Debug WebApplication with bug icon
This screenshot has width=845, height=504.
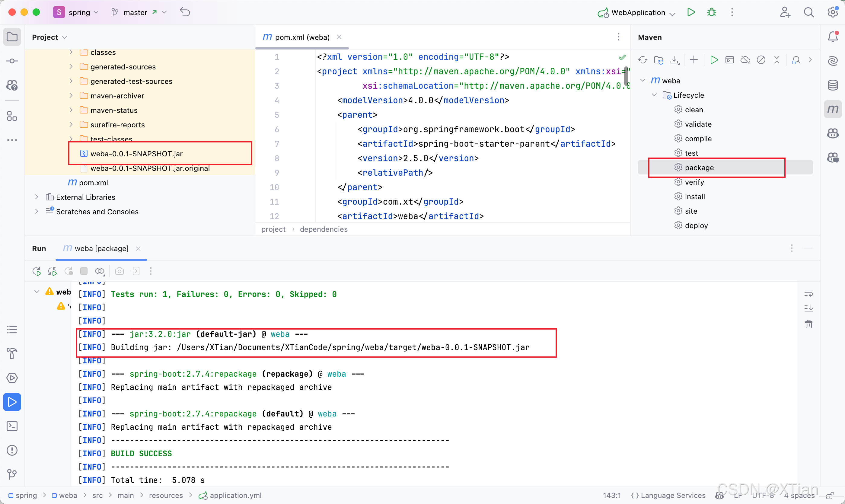pos(712,13)
